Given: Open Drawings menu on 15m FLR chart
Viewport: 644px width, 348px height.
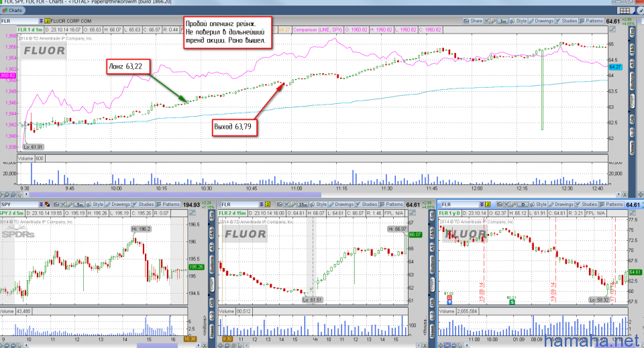Looking at the screenshot, I should 341,205.
